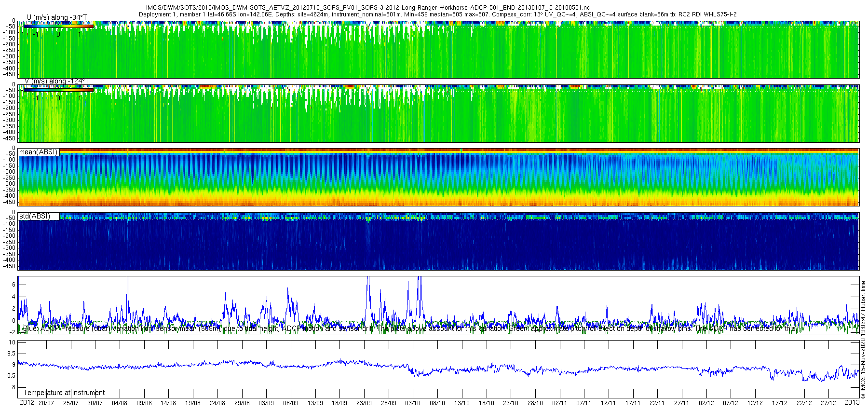Viewport: 868px width, 410px height.
Task: Click the vertical '© IMOS 15-Nov-2020' timestamp text
Action: tap(863, 340)
